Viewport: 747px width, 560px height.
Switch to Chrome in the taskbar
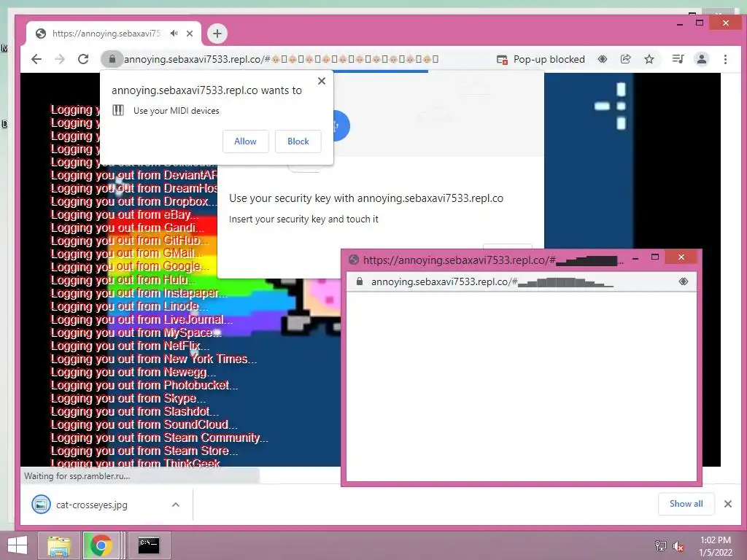click(x=101, y=545)
